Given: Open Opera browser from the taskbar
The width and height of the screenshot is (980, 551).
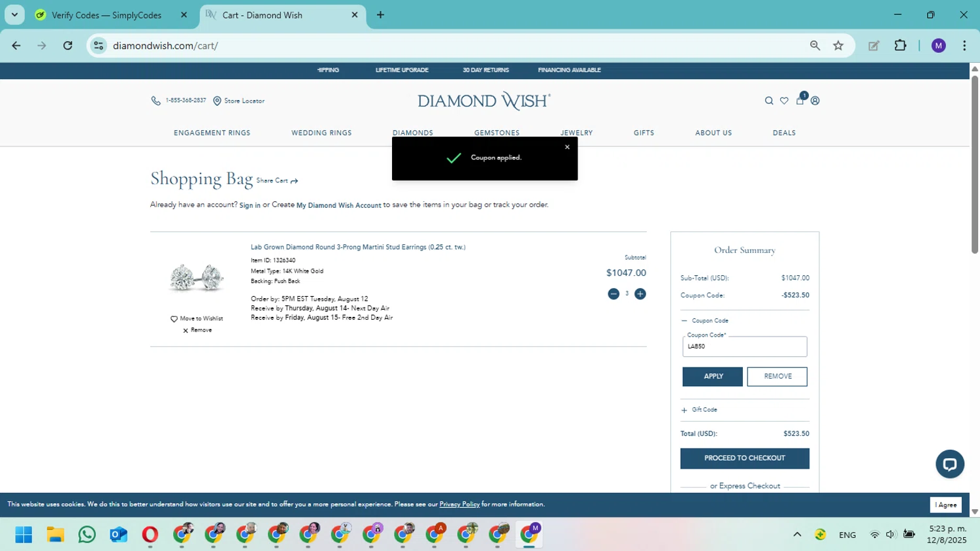Looking at the screenshot, I should click(x=150, y=535).
